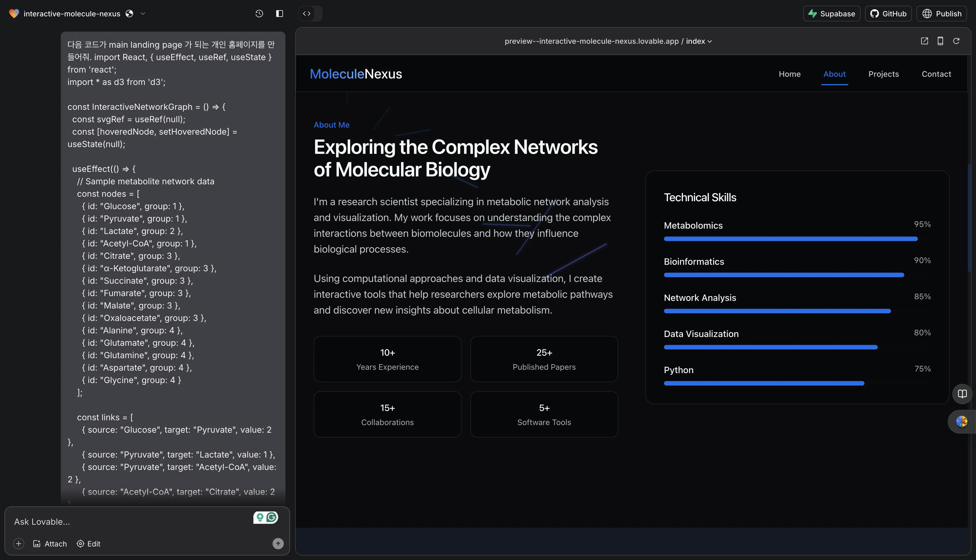976x560 pixels.
Task: Connect Supabase button
Action: [831, 14]
